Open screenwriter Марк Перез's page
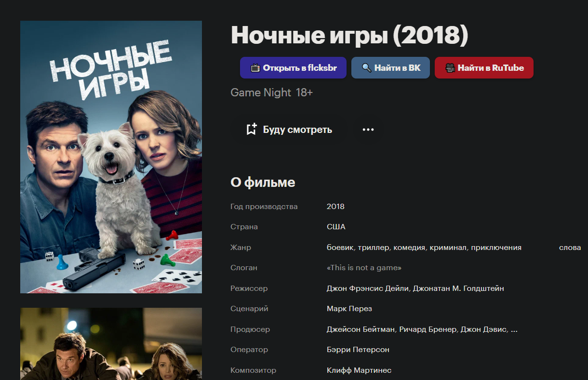The image size is (588, 380). (349, 309)
